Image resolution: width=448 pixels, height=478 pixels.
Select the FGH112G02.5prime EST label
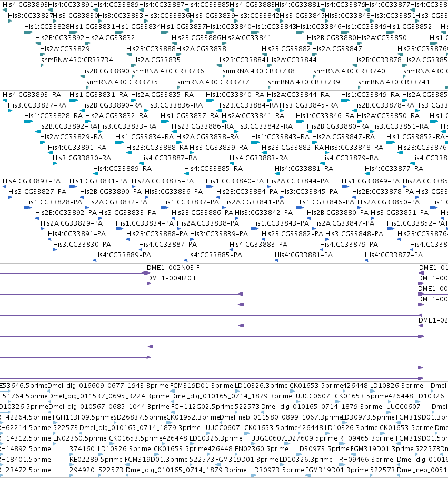tap(202, 407)
